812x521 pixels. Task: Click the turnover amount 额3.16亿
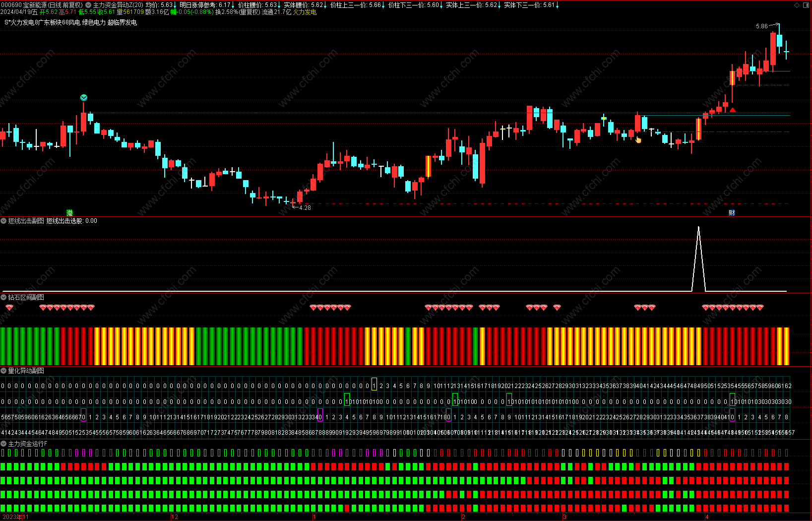(x=157, y=12)
